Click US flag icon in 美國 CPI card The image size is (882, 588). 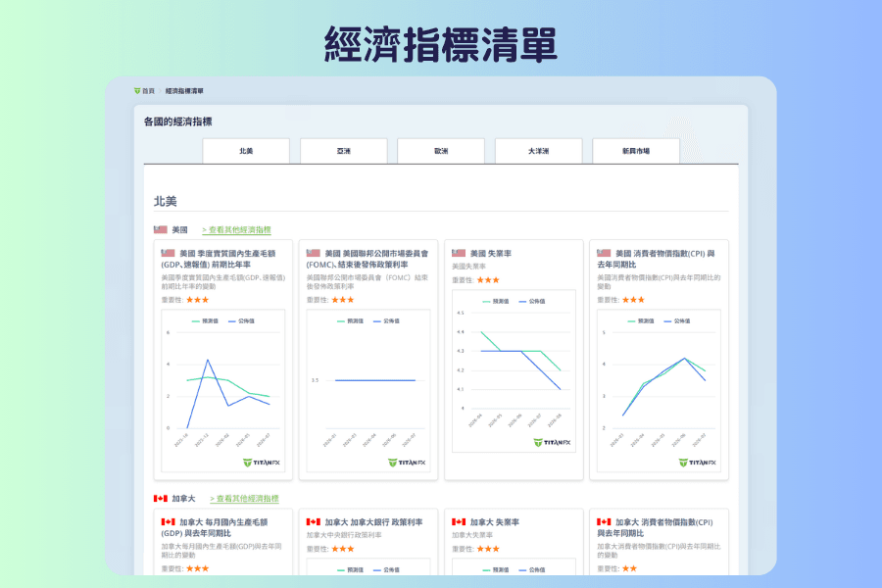click(x=604, y=253)
